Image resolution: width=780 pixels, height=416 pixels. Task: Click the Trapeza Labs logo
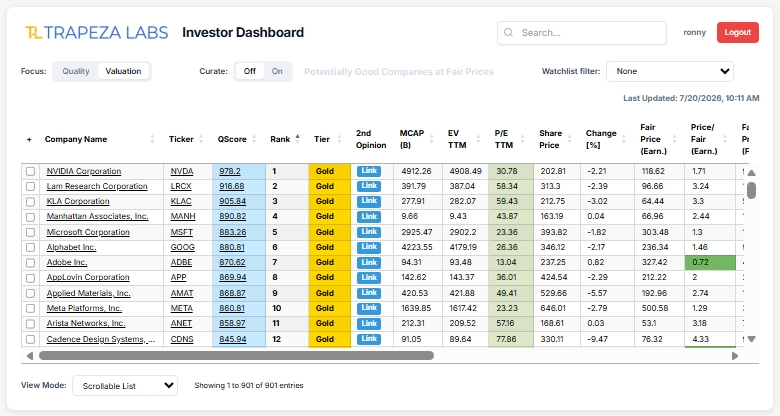97,32
